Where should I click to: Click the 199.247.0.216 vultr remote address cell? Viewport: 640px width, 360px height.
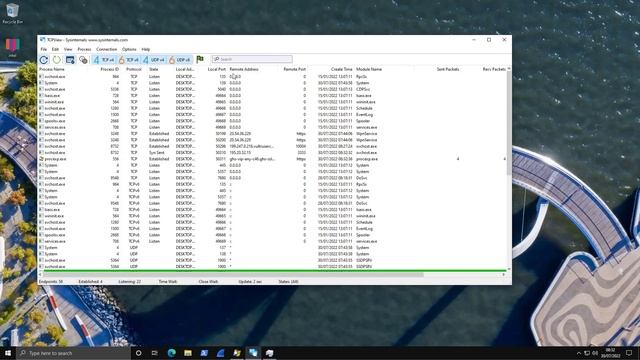coord(251,146)
